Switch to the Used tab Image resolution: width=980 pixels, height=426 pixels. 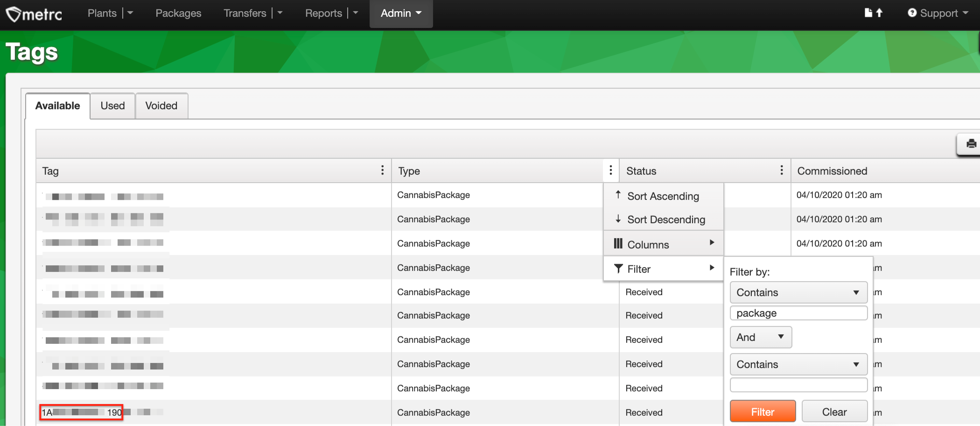click(112, 106)
